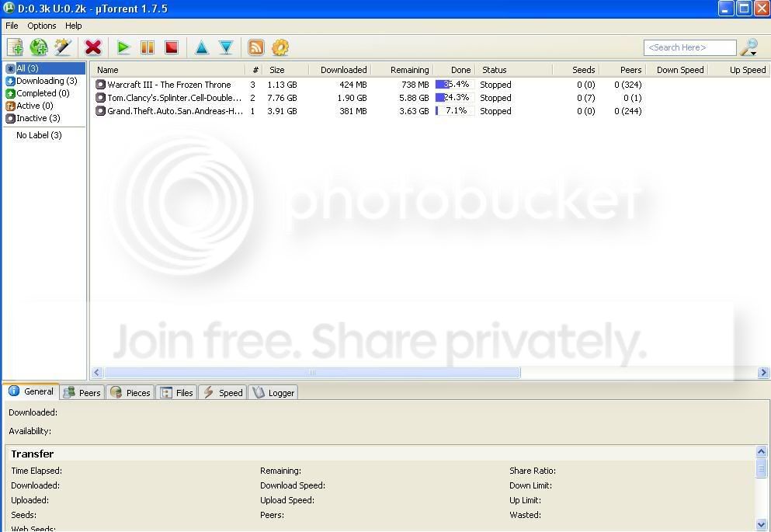
Task: Click the Add Torrent toolbar icon
Action: point(16,47)
